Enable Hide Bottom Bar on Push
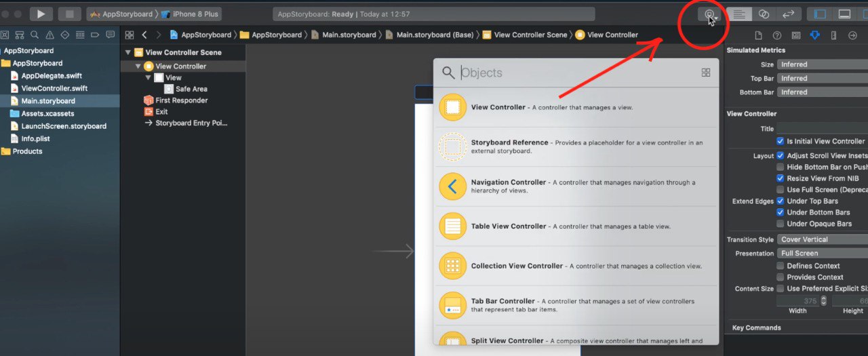 coord(781,167)
